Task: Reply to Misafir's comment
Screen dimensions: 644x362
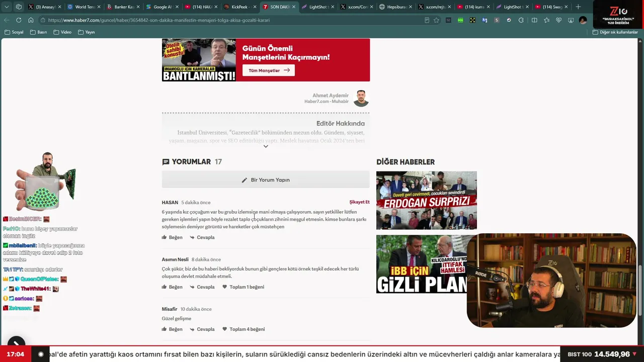Action: click(x=202, y=329)
